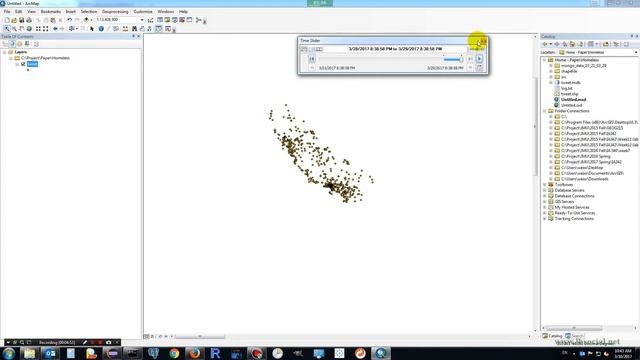Screen dimensions: 640x360
Task: Select the highlighted tweet layer name
Action: coord(32,64)
